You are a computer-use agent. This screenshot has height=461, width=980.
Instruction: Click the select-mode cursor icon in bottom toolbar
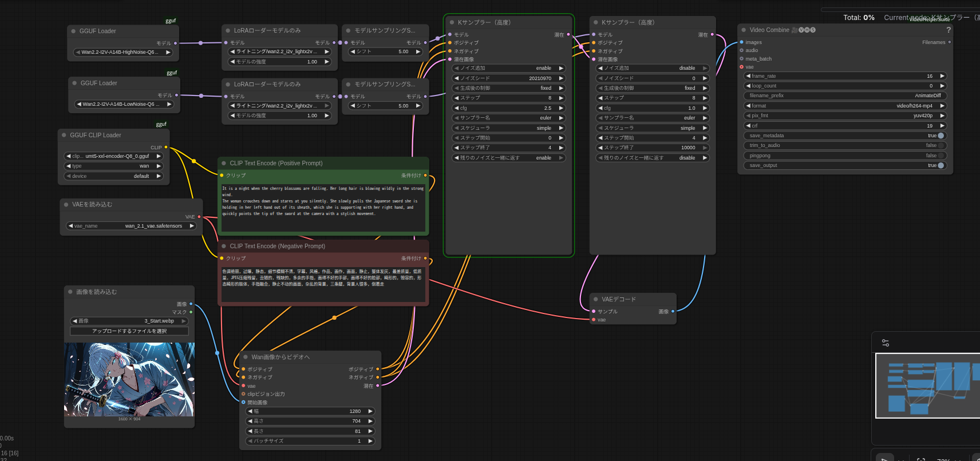pyautogui.click(x=884, y=459)
